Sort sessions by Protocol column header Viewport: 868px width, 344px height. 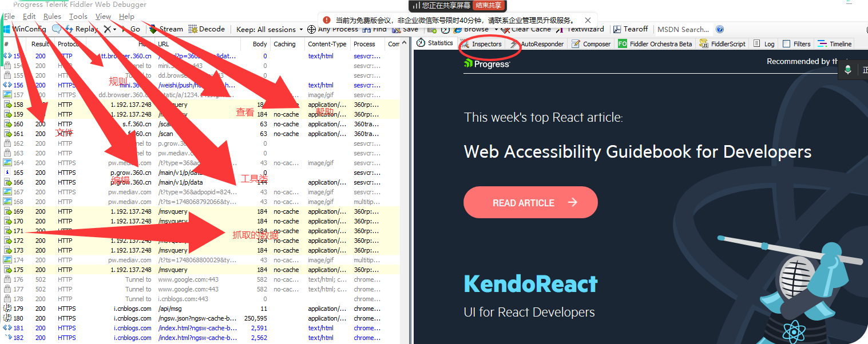click(x=70, y=44)
